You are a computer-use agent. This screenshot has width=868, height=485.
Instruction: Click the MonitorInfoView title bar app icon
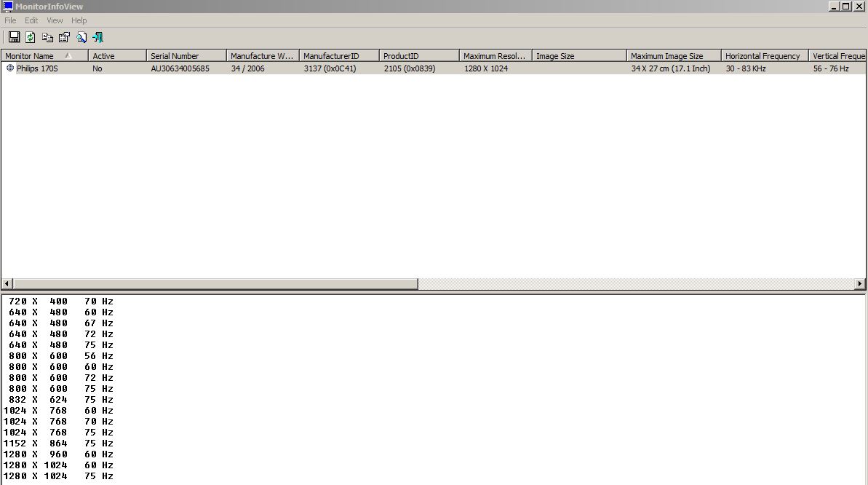(8, 6)
